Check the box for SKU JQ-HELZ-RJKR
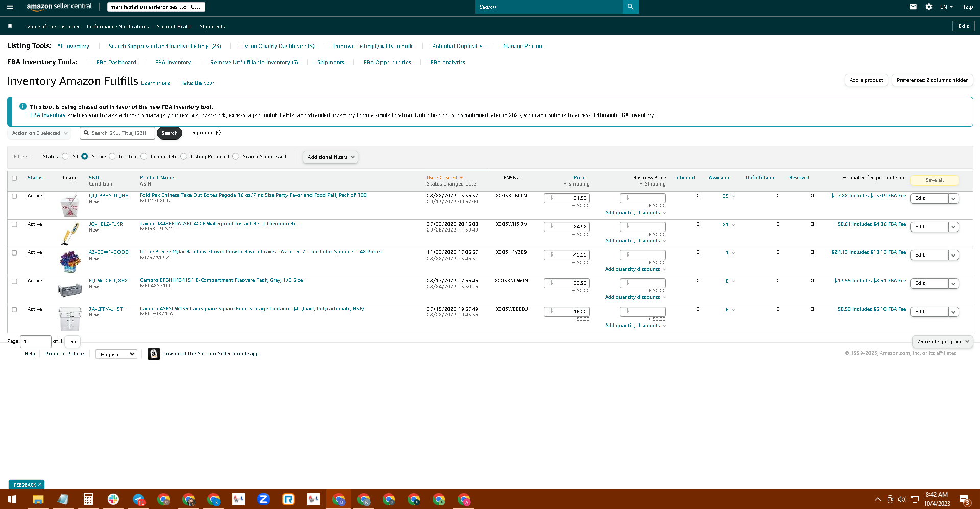Screen dimensions: 980x509 [x=14, y=224]
